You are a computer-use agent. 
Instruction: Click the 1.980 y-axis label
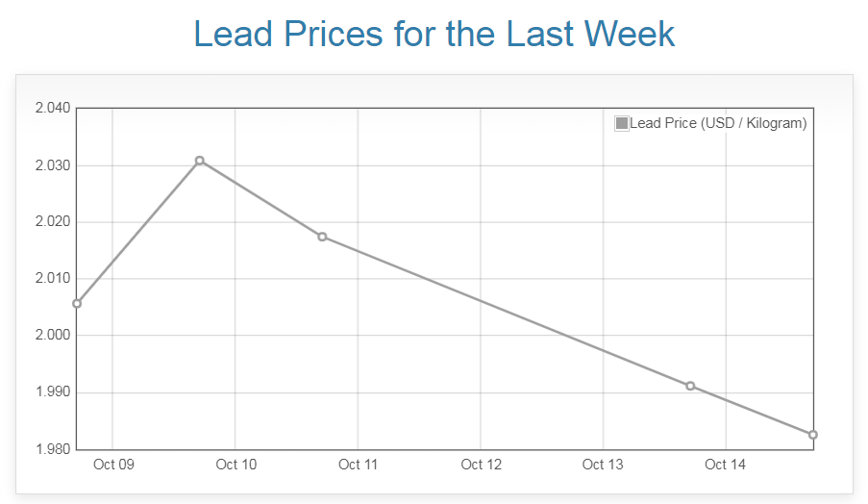[53, 449]
